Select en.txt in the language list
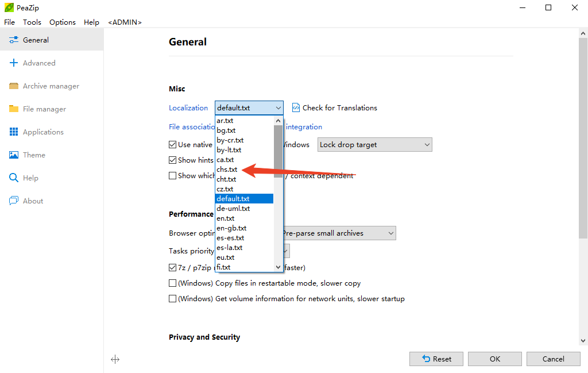This screenshot has height=373, width=588. pos(245,218)
